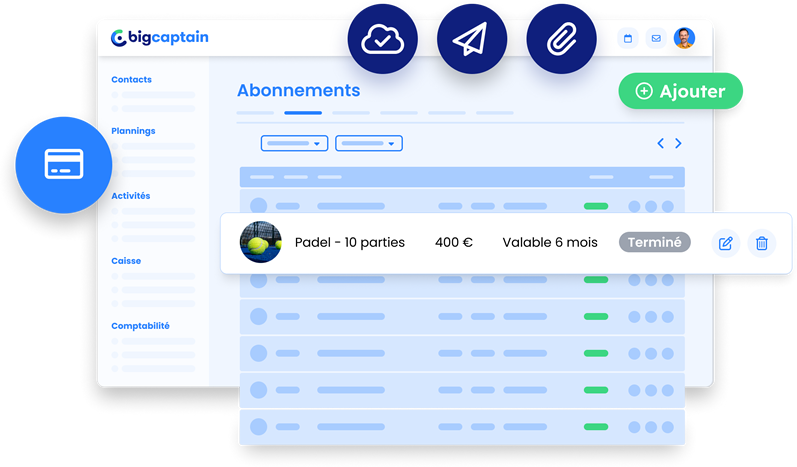Screen dimensions: 797x467
Task: Open the Caisse sidebar section
Action: click(126, 261)
